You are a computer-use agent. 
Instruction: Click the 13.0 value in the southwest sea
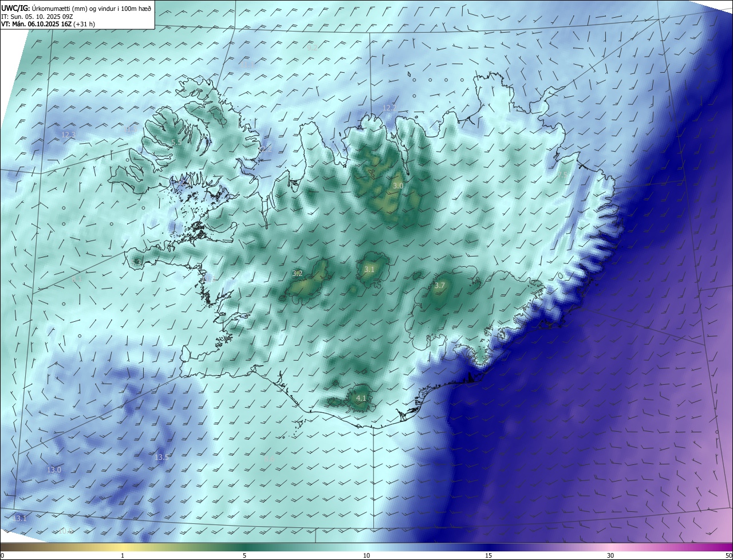(x=54, y=470)
